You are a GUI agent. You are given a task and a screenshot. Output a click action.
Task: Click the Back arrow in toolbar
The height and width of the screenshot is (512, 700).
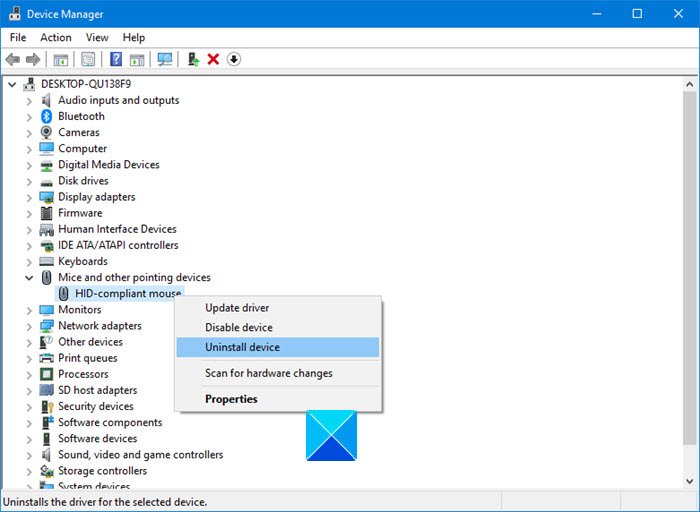(x=13, y=60)
